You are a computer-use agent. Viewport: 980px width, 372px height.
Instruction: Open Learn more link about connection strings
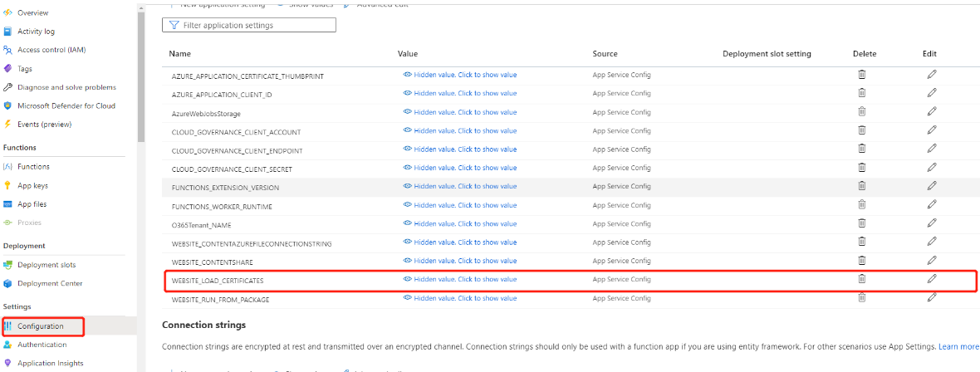[x=958, y=346]
